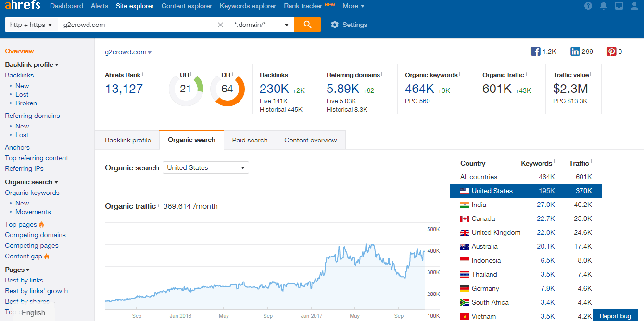Select the India row in country table
The width and height of the screenshot is (644, 321).
tap(525, 205)
